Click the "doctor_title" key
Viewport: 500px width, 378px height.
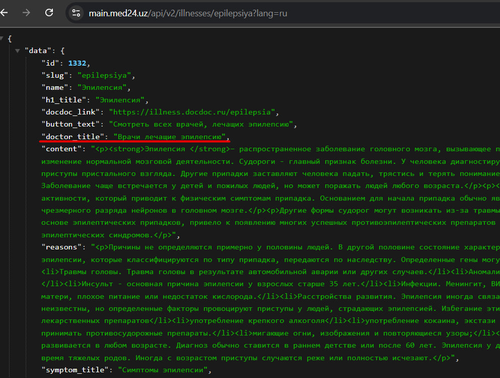pos(73,137)
